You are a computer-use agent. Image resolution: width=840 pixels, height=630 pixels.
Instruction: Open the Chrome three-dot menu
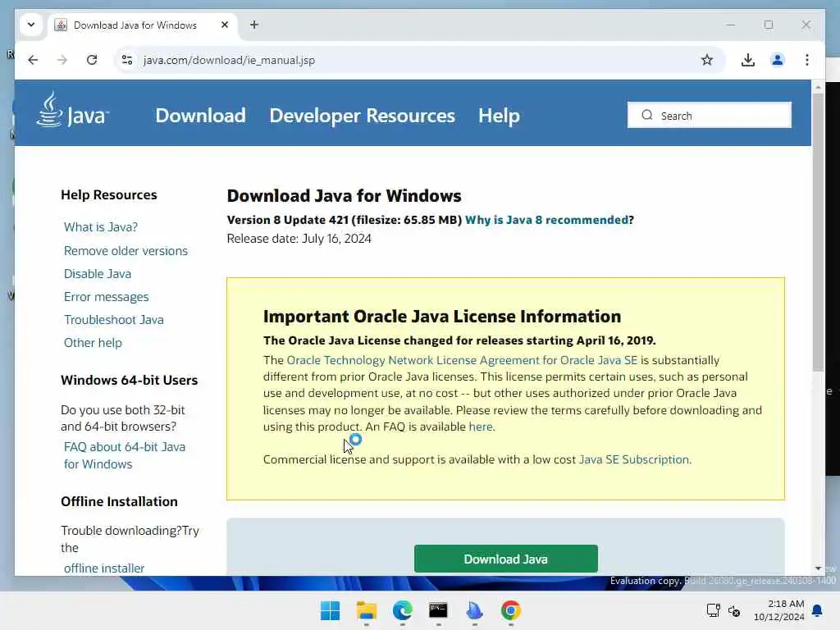click(x=807, y=60)
